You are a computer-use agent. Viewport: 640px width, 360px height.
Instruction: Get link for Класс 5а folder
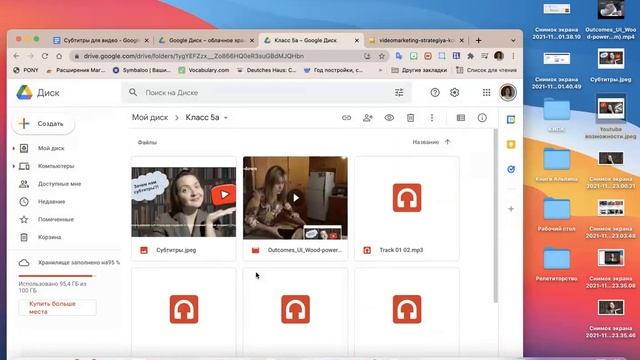(347, 118)
